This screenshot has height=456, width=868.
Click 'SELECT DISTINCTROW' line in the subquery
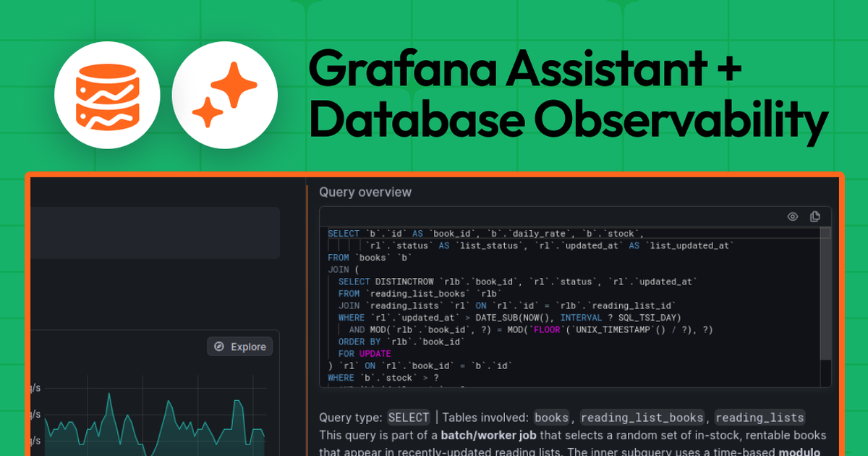(518, 282)
